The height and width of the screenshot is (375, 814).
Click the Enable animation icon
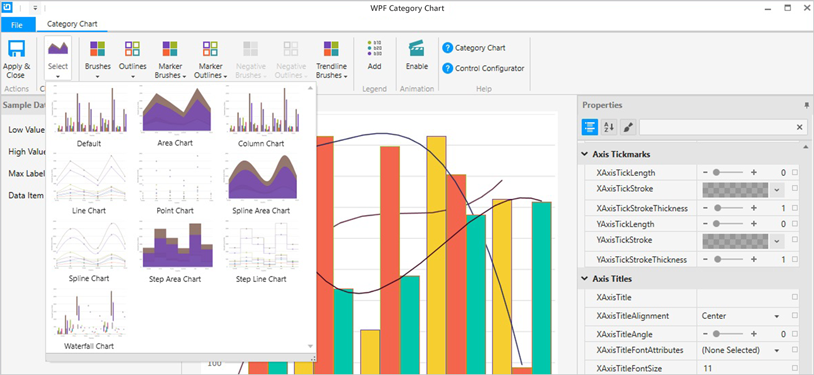(x=417, y=49)
